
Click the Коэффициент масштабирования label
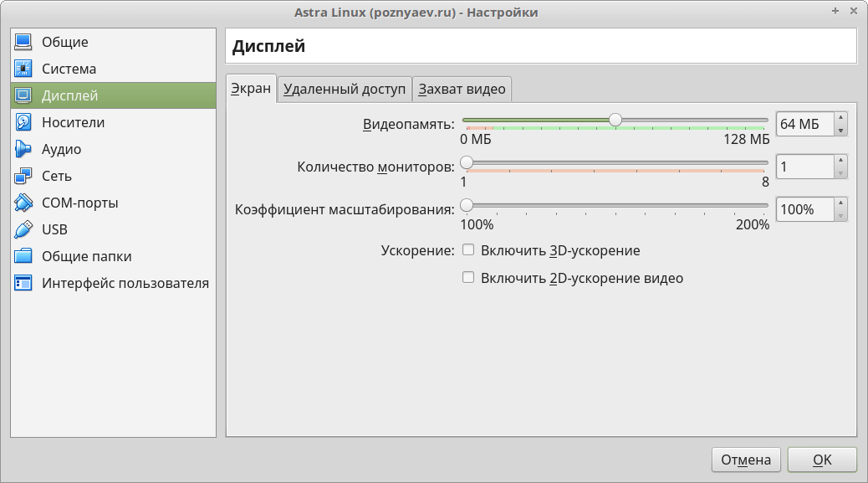click(345, 209)
